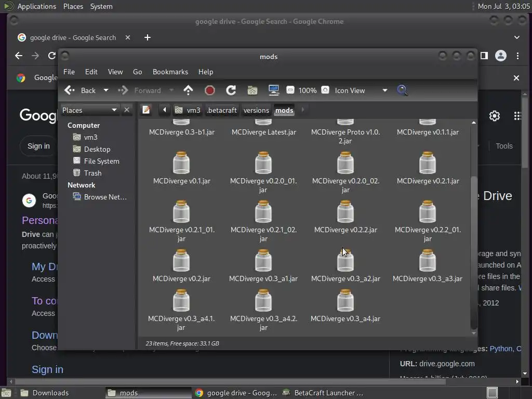The image size is (532, 399).
Task: Select Desktop in sidebar
Action: 91,149
